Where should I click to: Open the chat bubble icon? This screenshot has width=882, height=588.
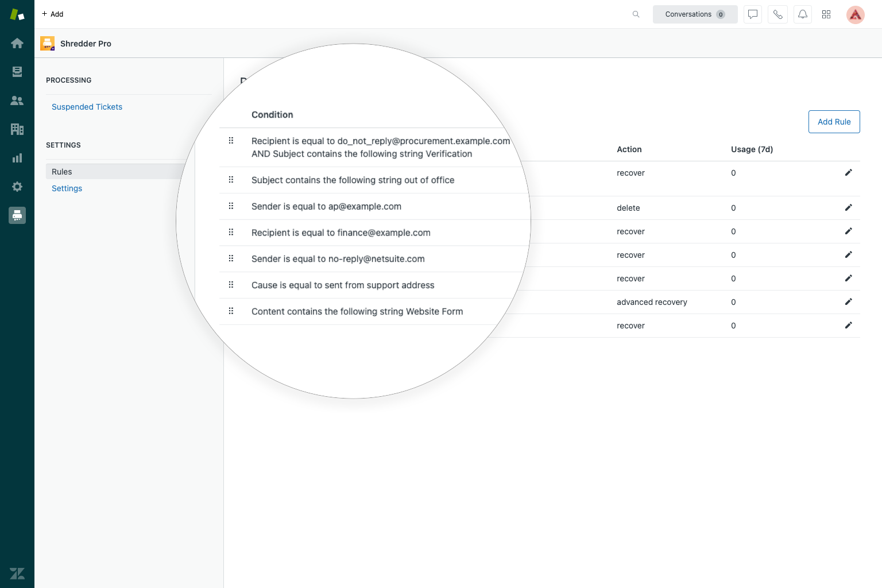[752, 14]
